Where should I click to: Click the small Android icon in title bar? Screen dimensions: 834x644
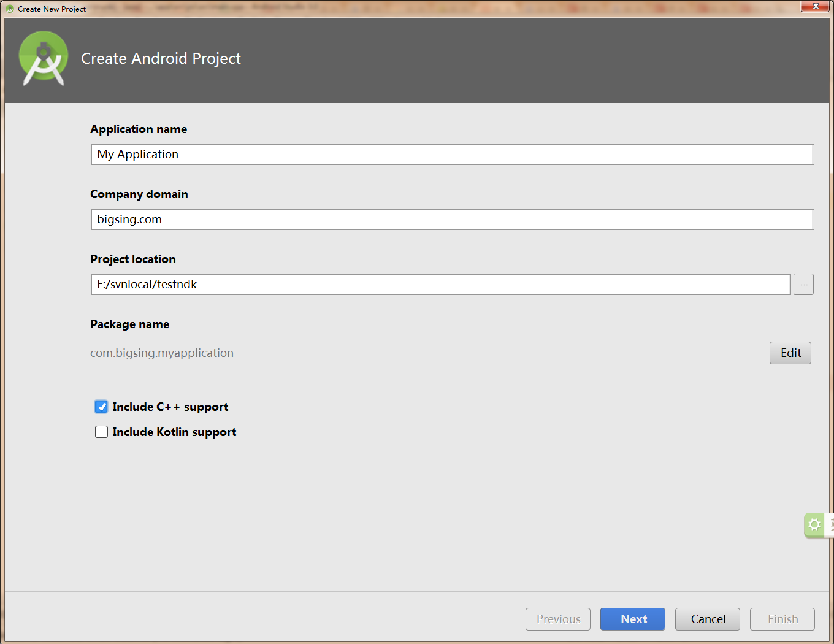point(10,9)
